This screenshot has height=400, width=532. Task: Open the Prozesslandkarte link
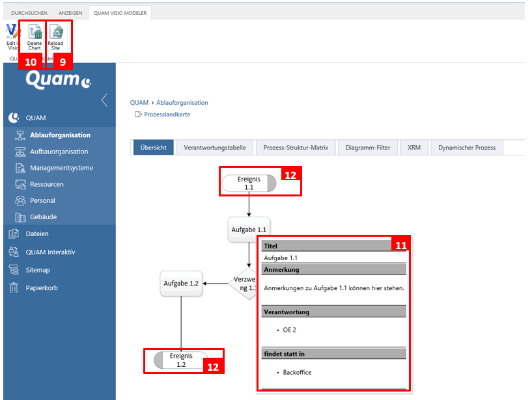169,114
